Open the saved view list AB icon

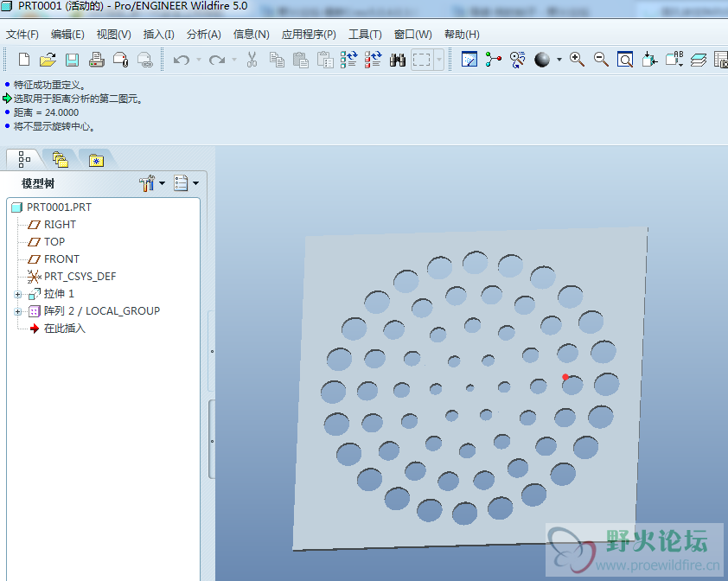click(x=674, y=60)
